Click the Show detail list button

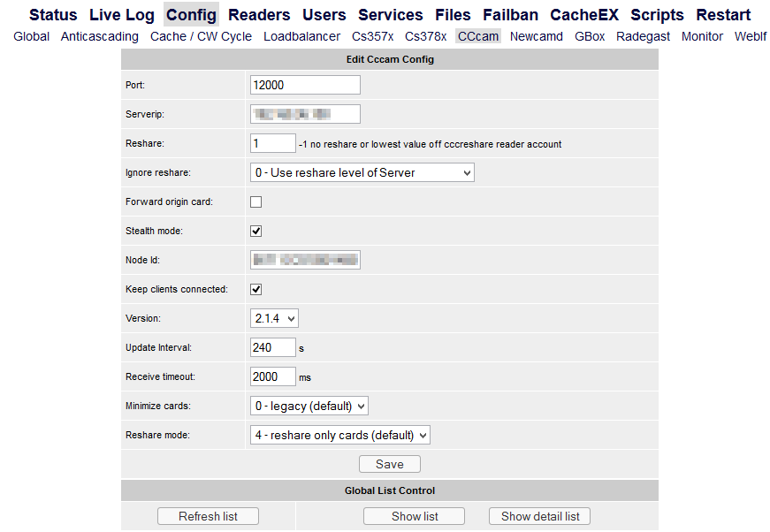pyautogui.click(x=539, y=516)
